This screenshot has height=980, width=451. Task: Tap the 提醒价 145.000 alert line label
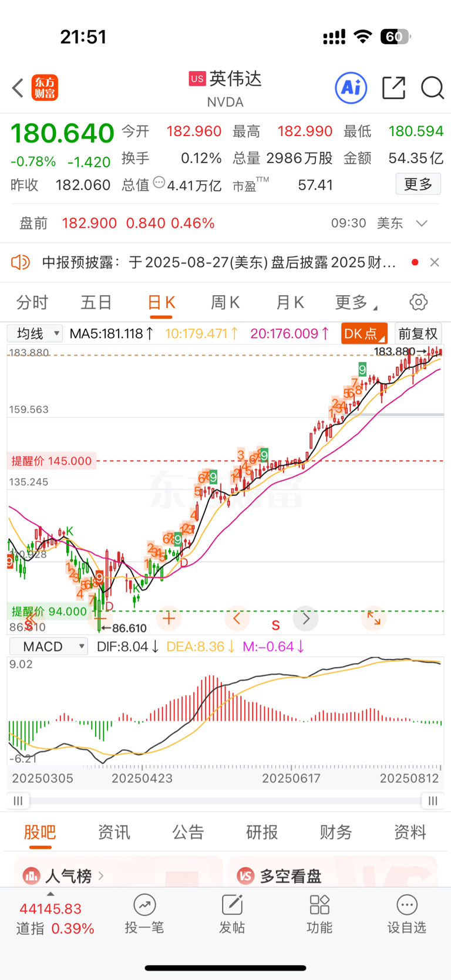tap(52, 461)
